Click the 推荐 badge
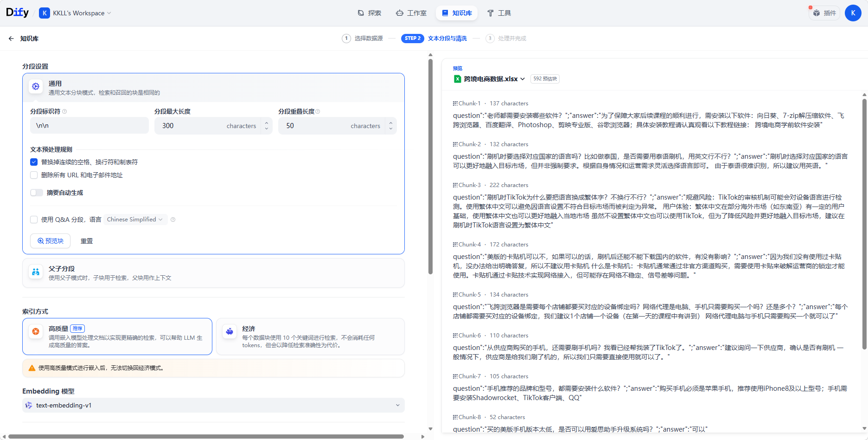868x440 pixels. [x=77, y=329]
